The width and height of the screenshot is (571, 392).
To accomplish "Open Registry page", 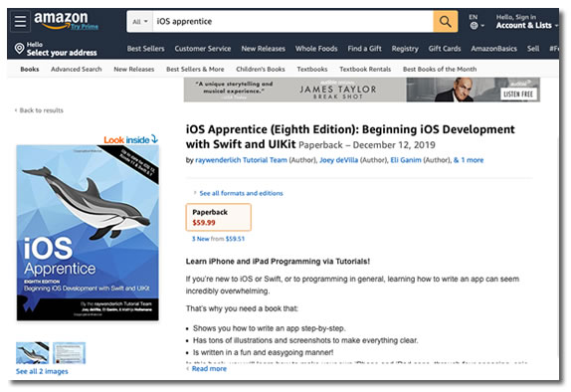I will (x=405, y=49).
